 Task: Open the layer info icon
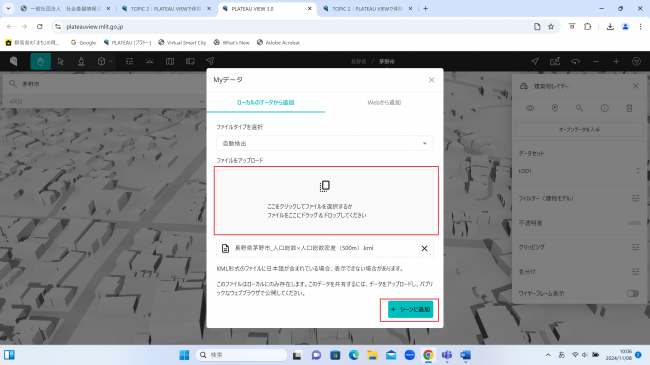[x=604, y=108]
